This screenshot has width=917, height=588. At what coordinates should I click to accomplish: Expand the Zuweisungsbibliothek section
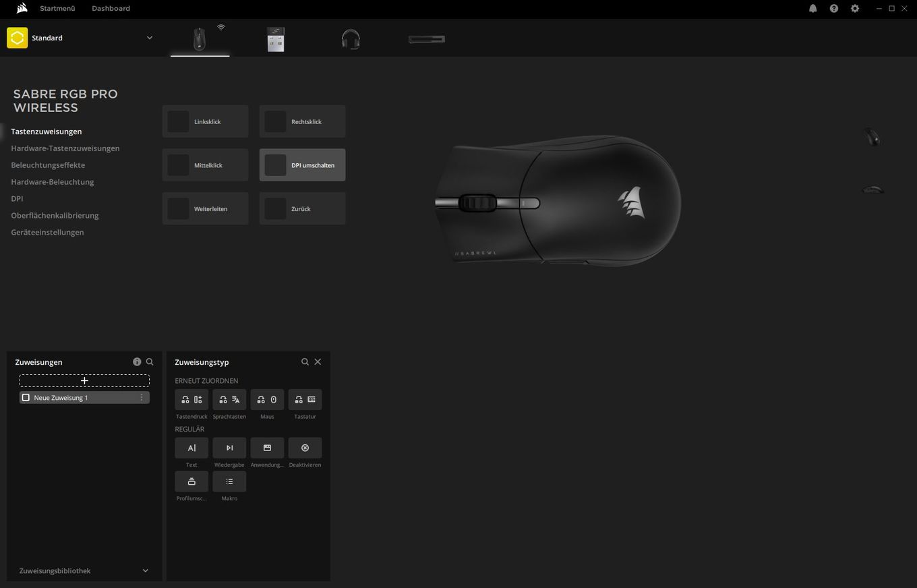145,570
